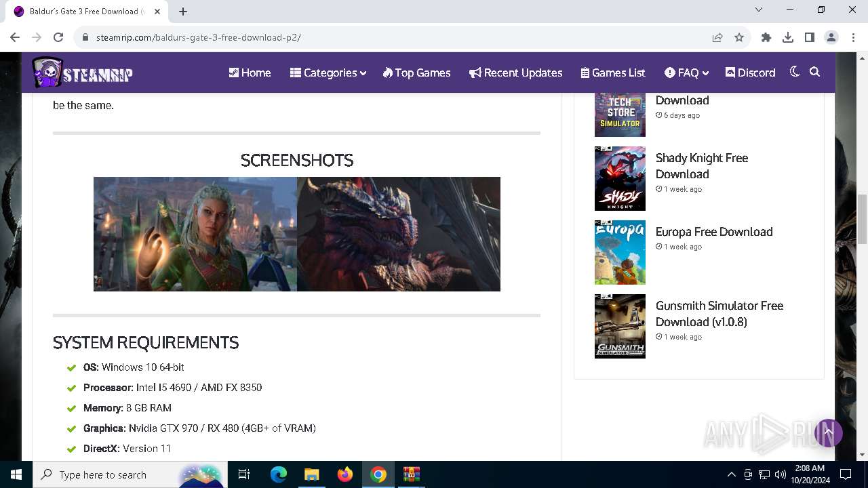Open the elf woman screenshot
The width and height of the screenshot is (868, 488).
(x=195, y=234)
